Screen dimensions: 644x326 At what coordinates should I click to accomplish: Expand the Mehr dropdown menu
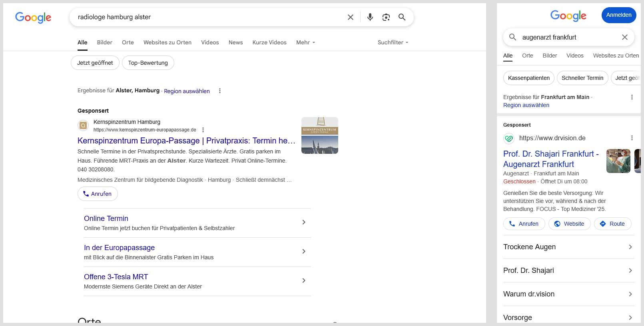coord(306,42)
